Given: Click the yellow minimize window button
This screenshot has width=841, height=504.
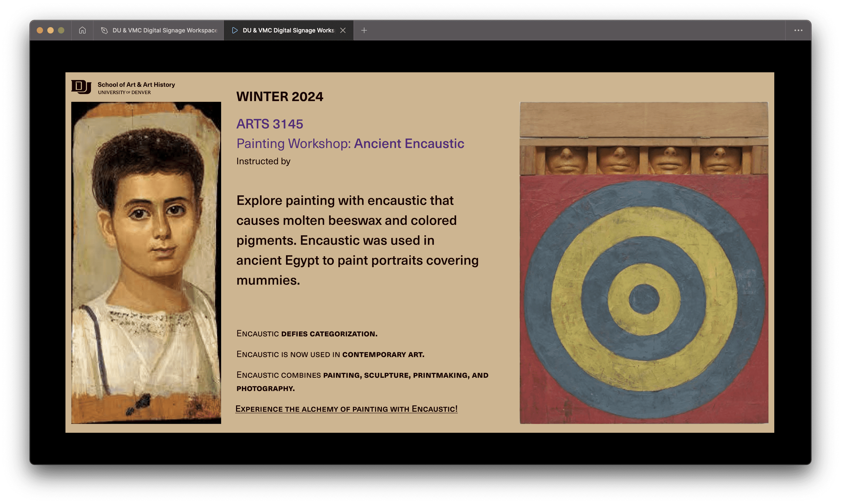Looking at the screenshot, I should click(x=50, y=30).
